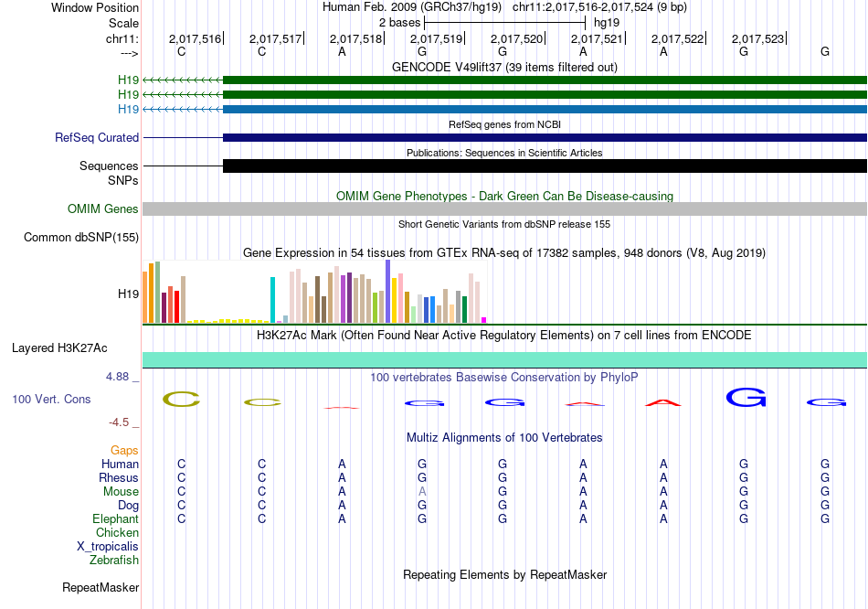Open 100 vertebrates Basewise Conservation by PhyloP title
Image resolution: width=868 pixels, height=609 pixels.
503,378
